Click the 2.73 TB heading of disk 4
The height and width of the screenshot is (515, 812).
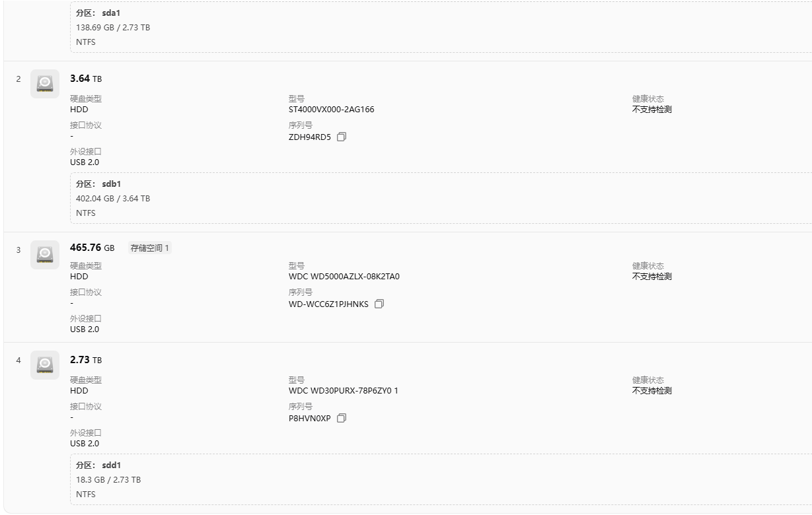coord(86,360)
